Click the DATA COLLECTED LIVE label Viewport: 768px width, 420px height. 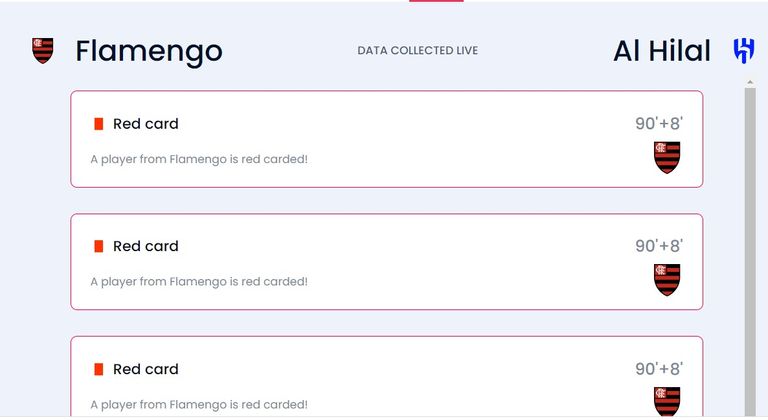[418, 51]
